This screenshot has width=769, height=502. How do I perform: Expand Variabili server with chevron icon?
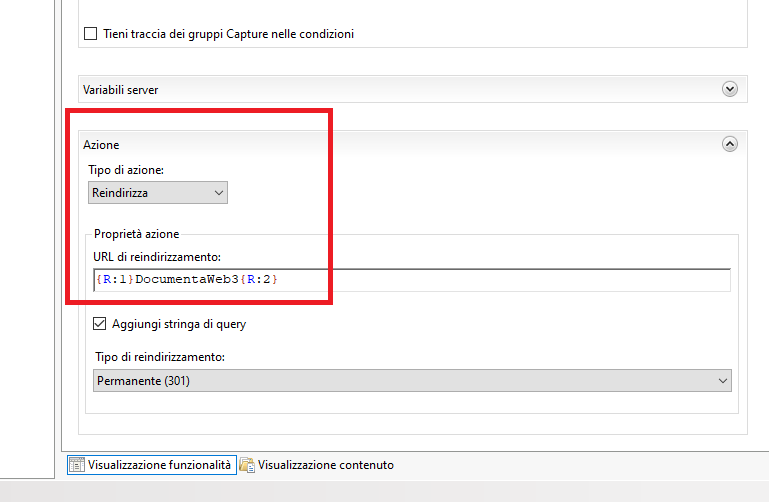tap(730, 89)
